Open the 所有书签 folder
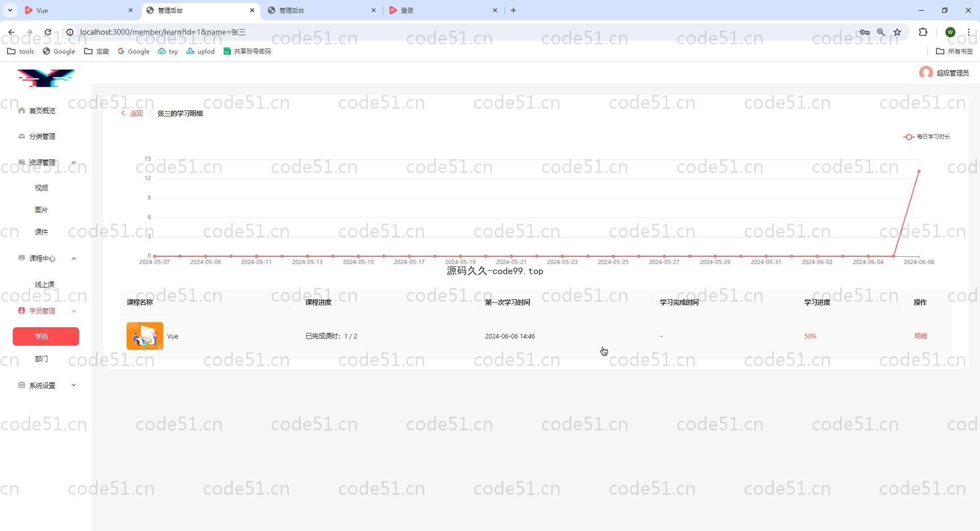Screen dimensions: 980x531 [954, 51]
